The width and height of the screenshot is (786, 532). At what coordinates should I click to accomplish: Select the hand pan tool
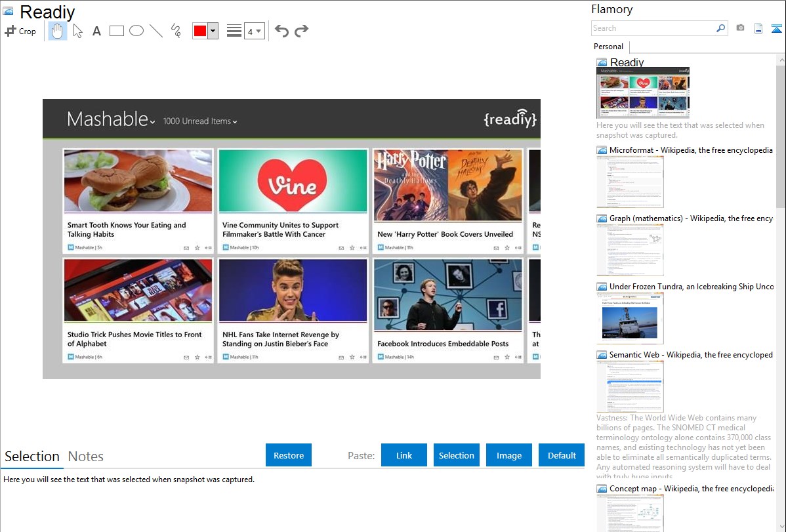point(57,31)
